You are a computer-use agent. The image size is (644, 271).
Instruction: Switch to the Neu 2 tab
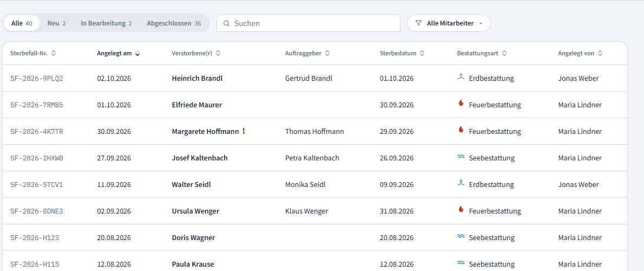pyautogui.click(x=56, y=23)
